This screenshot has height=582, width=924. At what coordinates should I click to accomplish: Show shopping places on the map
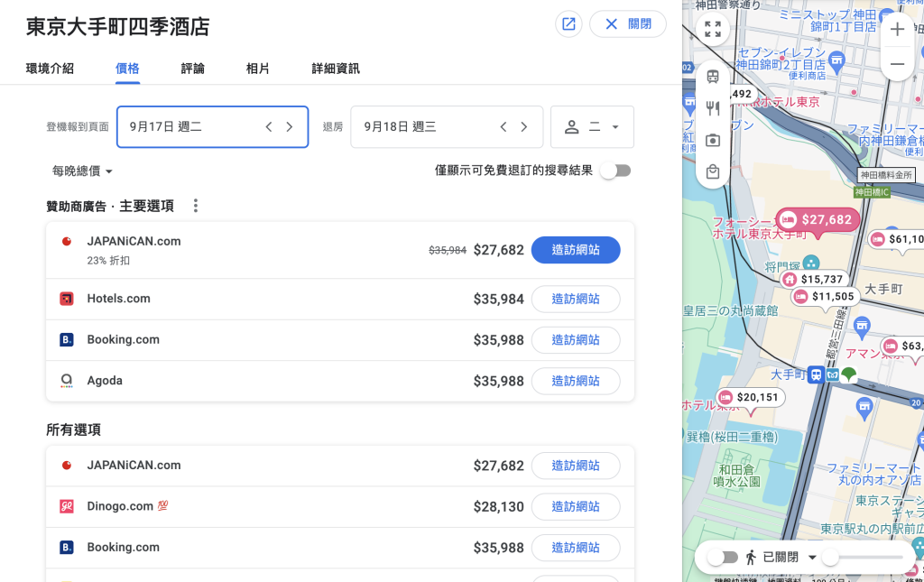(x=713, y=171)
